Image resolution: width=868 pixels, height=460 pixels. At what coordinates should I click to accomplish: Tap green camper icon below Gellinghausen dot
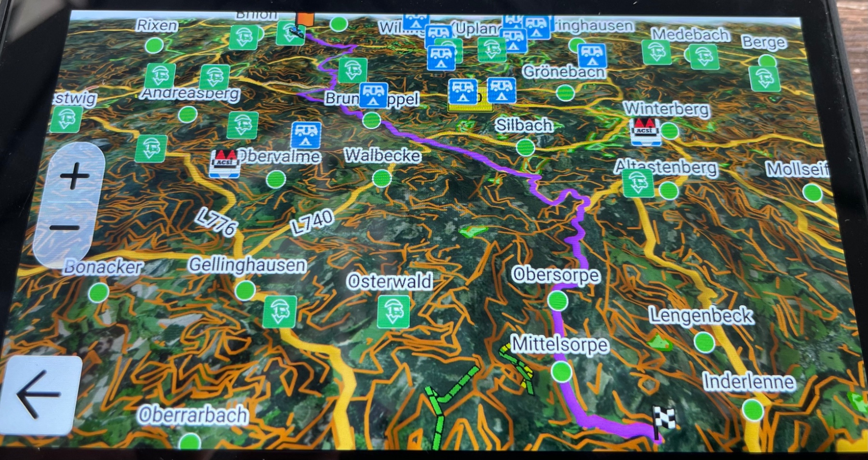[x=280, y=311]
